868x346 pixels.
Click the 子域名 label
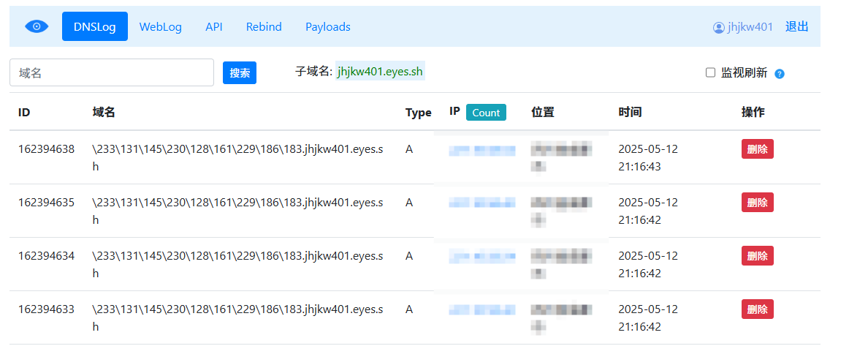313,72
